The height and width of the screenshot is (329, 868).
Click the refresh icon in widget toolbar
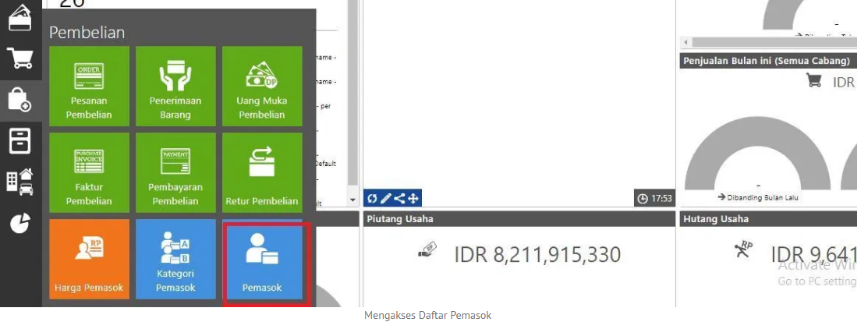372,199
